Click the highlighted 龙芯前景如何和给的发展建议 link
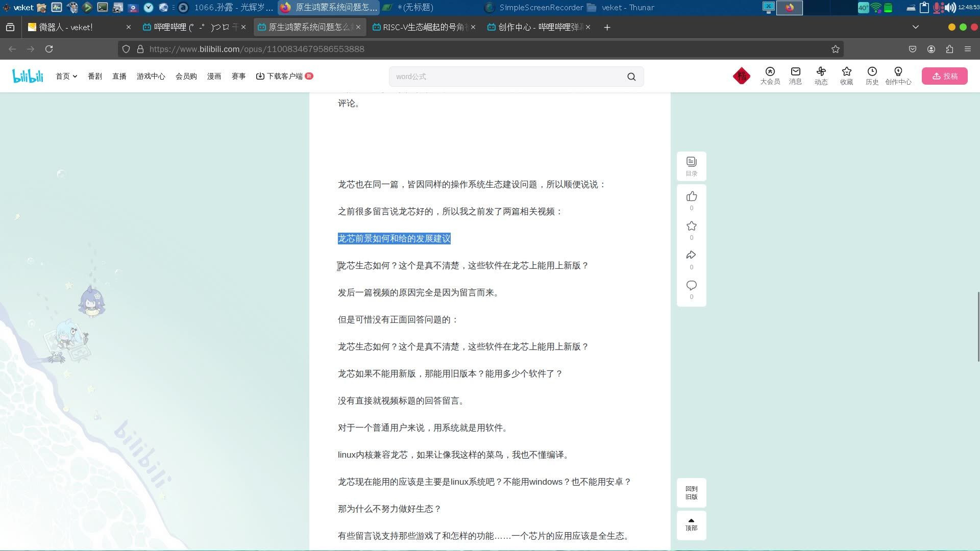 [394, 239]
